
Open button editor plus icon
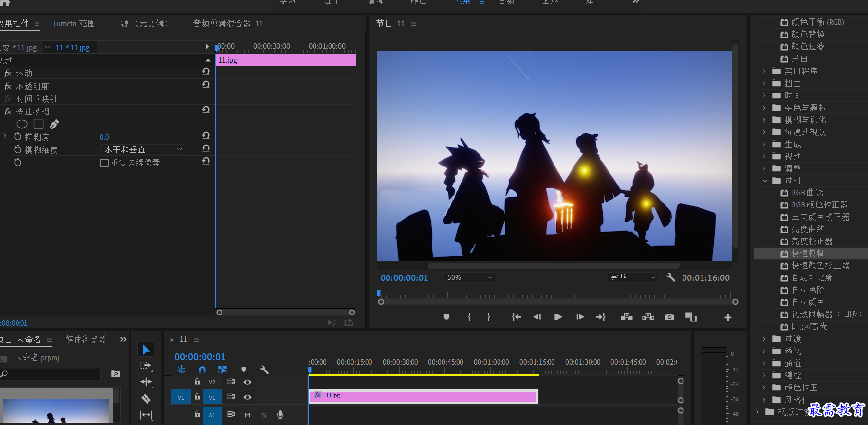[728, 317]
